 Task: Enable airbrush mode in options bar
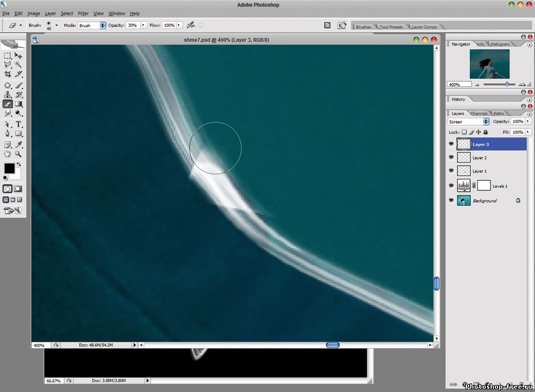[190, 25]
